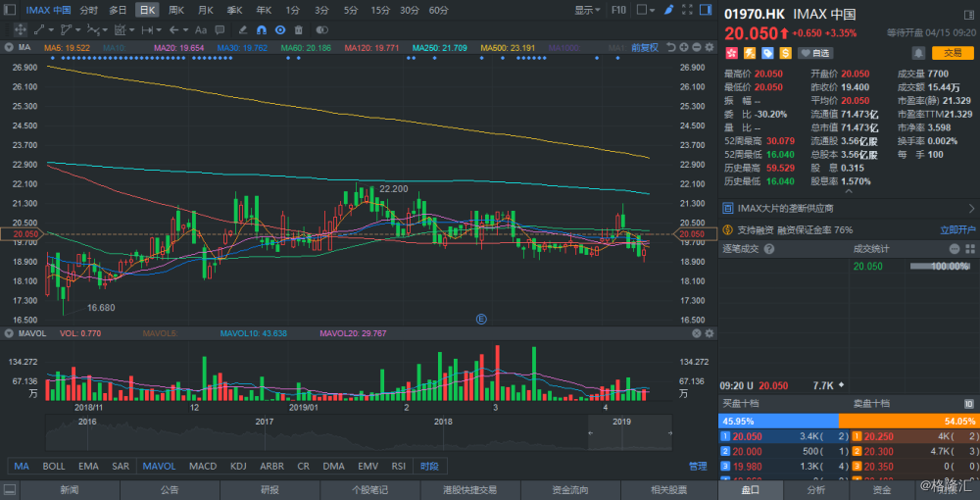Select the trend line drawing tool
980x500 pixels.
pos(40,29)
